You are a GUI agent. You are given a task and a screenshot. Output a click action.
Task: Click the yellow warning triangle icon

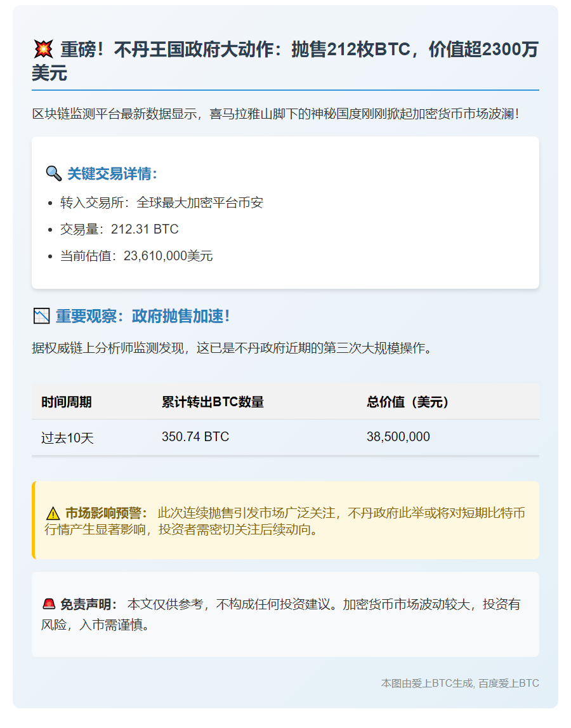pyautogui.click(x=53, y=513)
